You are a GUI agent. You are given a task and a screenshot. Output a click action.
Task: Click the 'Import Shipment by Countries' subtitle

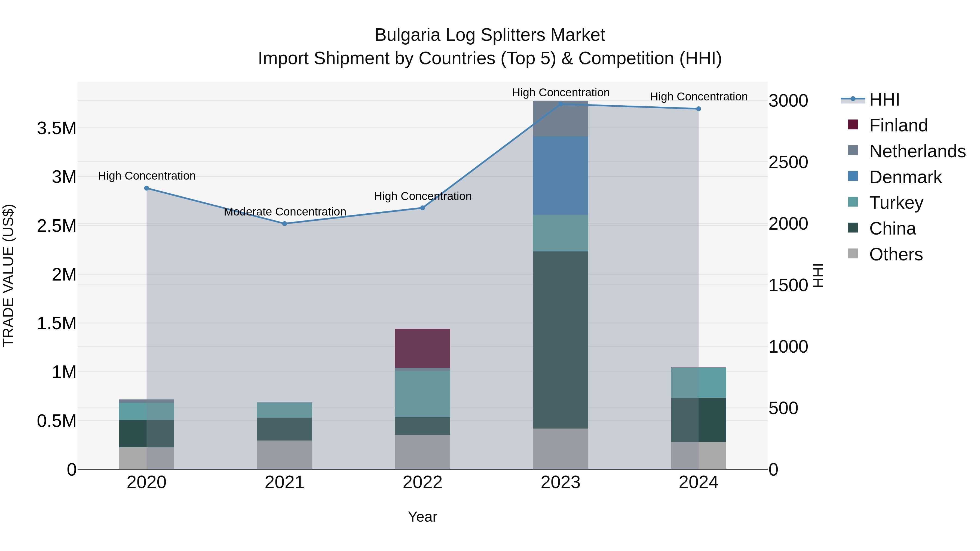tap(490, 59)
